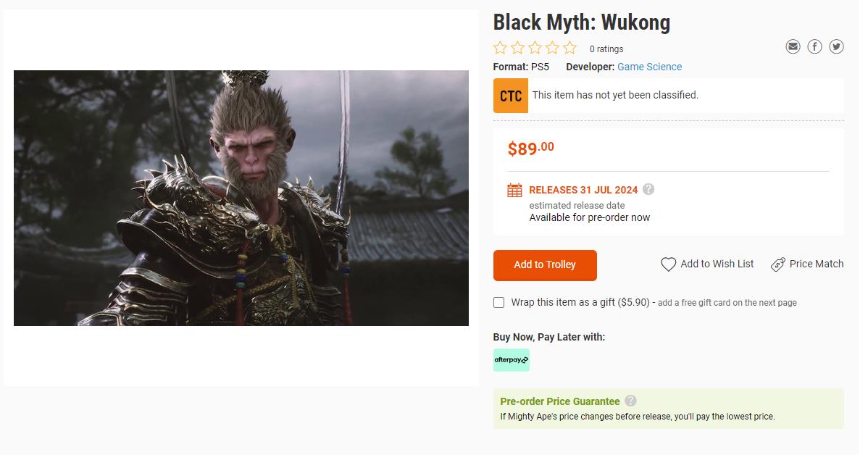Click the Black Myth: Wukong product image

[241, 198]
